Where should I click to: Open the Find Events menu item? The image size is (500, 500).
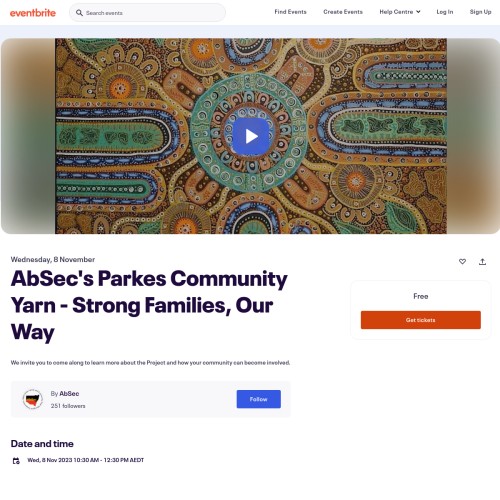click(x=290, y=12)
